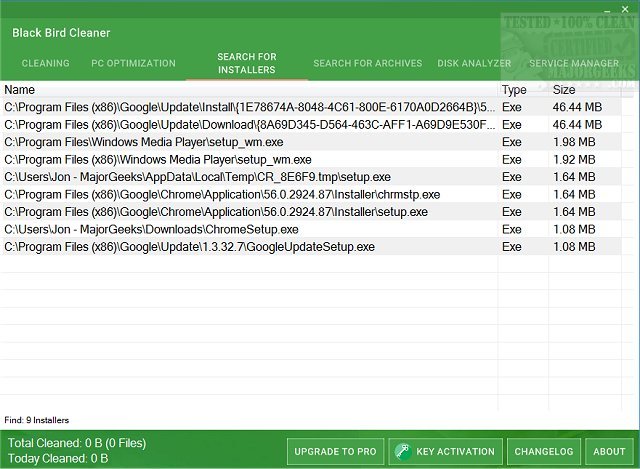Click the Find: 9 Installers status text
This screenshot has width=640, height=469.
[x=36, y=420]
